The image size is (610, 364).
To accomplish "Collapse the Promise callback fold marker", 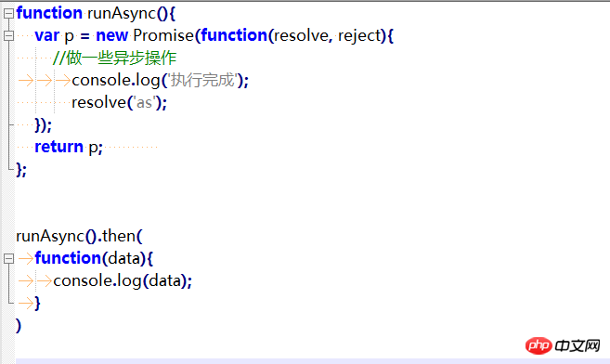I will [x=8, y=36].
